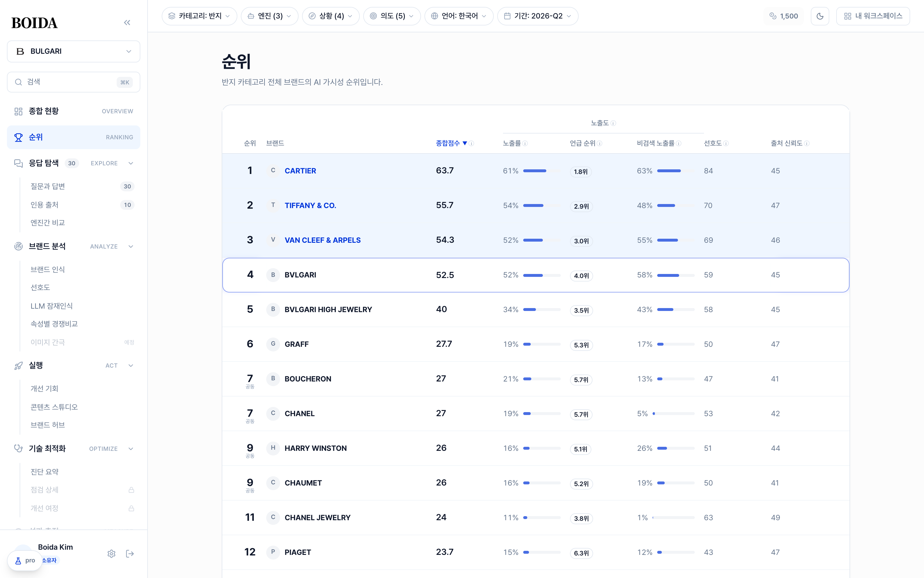Click Cartier 노출률 61% progress bar
The image size is (924, 578).
pyautogui.click(x=541, y=171)
